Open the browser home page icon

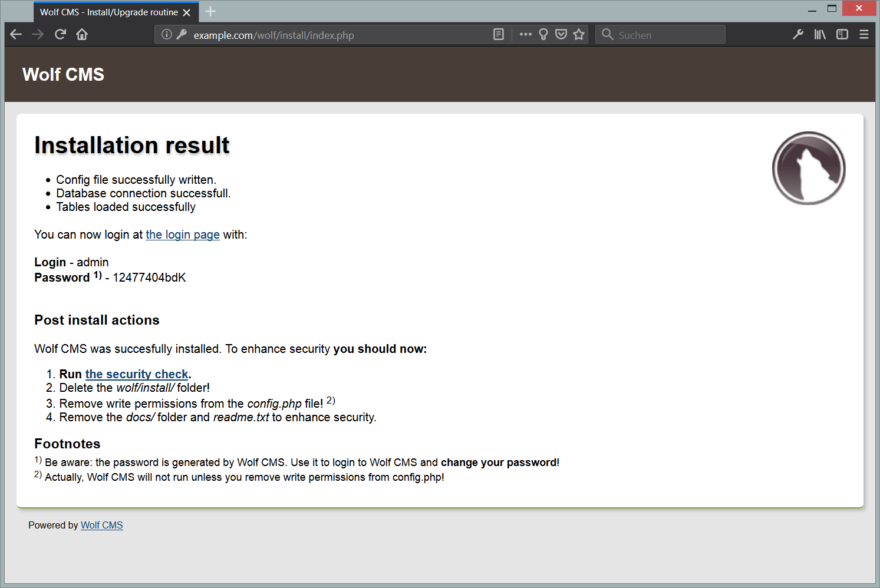(82, 34)
